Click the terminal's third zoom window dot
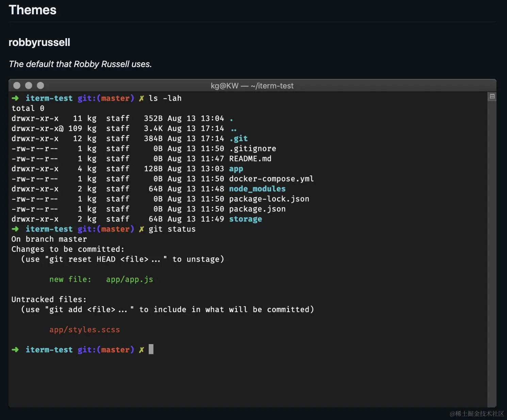The image size is (507, 420). pos(40,85)
